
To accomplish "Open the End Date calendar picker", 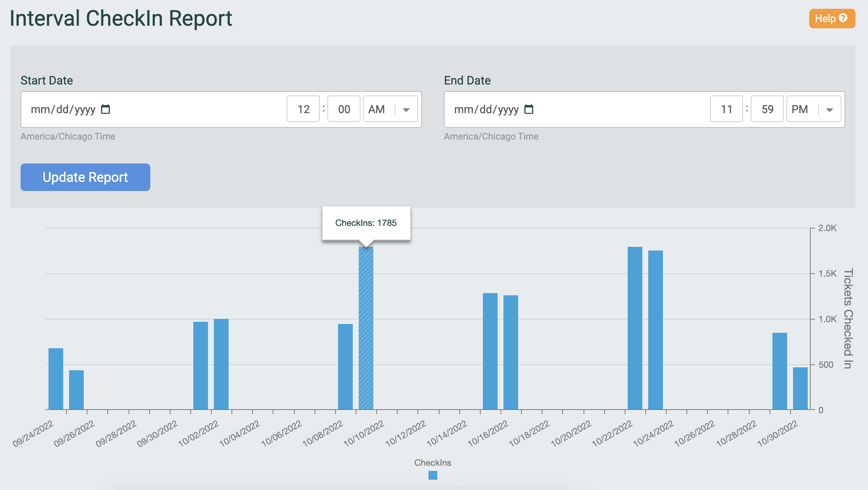I will [529, 109].
